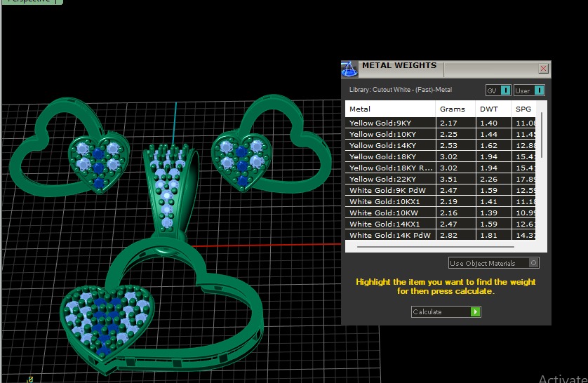Select the White Gold:10KX1 row
The width and height of the screenshot is (588, 383).
coord(440,201)
